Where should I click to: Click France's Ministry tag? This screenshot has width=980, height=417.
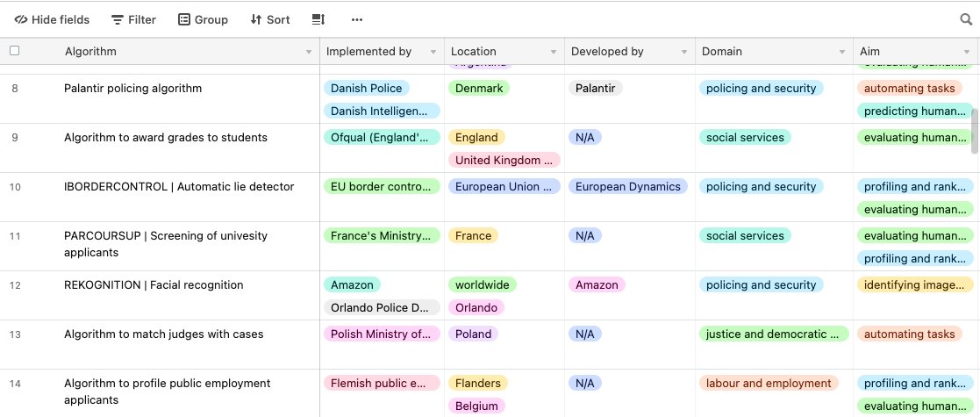coord(382,235)
